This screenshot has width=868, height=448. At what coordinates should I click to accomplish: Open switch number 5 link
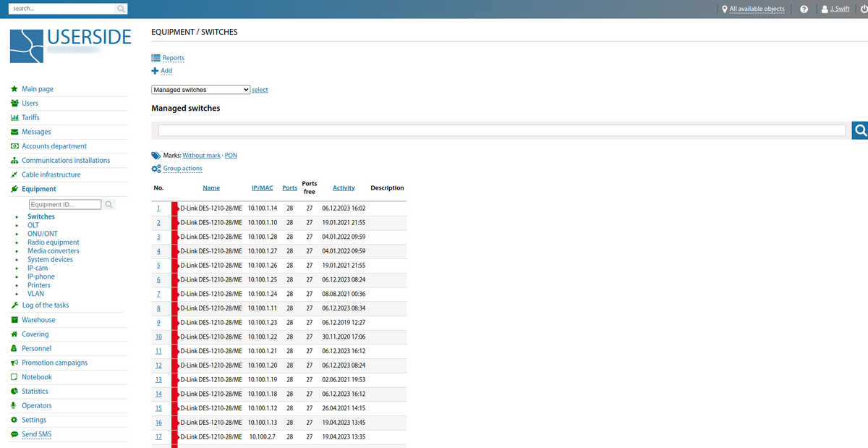(x=158, y=266)
